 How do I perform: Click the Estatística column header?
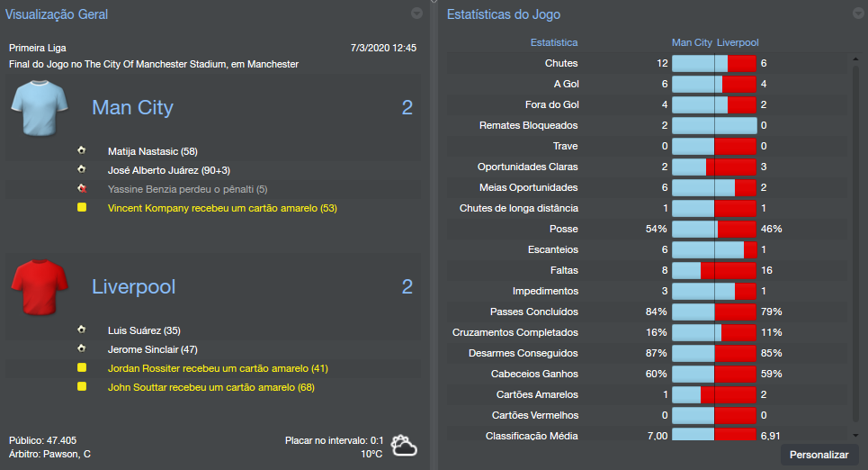554,42
